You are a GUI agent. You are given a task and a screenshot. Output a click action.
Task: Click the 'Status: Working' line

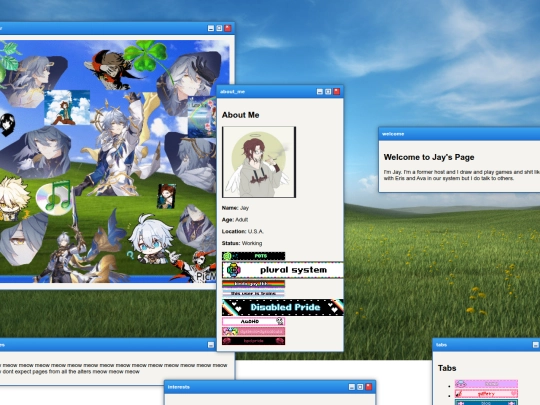click(x=242, y=243)
